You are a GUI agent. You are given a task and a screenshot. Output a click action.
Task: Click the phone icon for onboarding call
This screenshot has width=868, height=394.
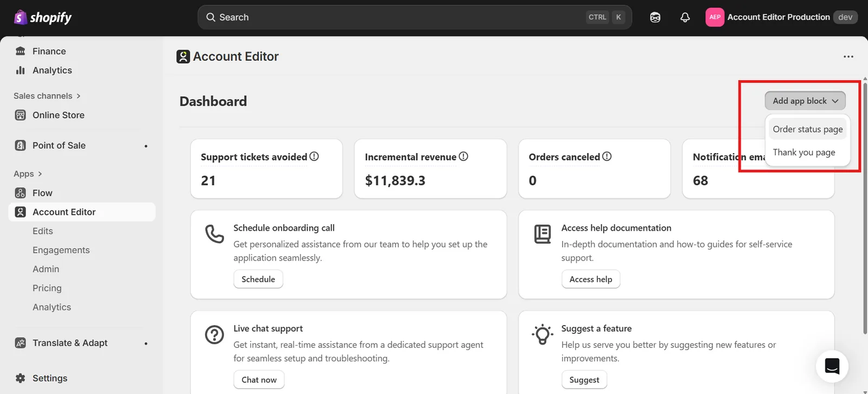tap(214, 234)
